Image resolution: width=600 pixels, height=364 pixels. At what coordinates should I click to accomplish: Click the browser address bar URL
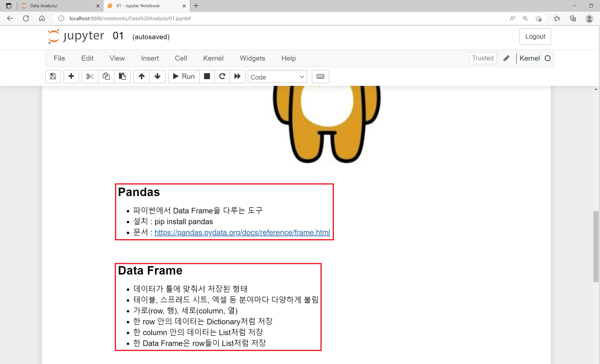pos(130,19)
